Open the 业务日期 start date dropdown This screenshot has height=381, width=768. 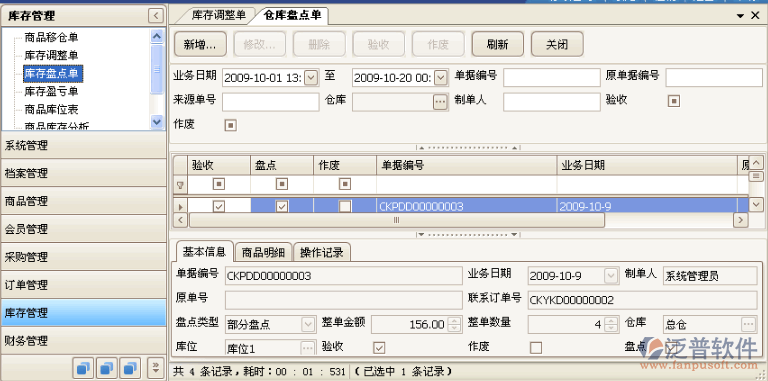pyautogui.click(x=312, y=77)
